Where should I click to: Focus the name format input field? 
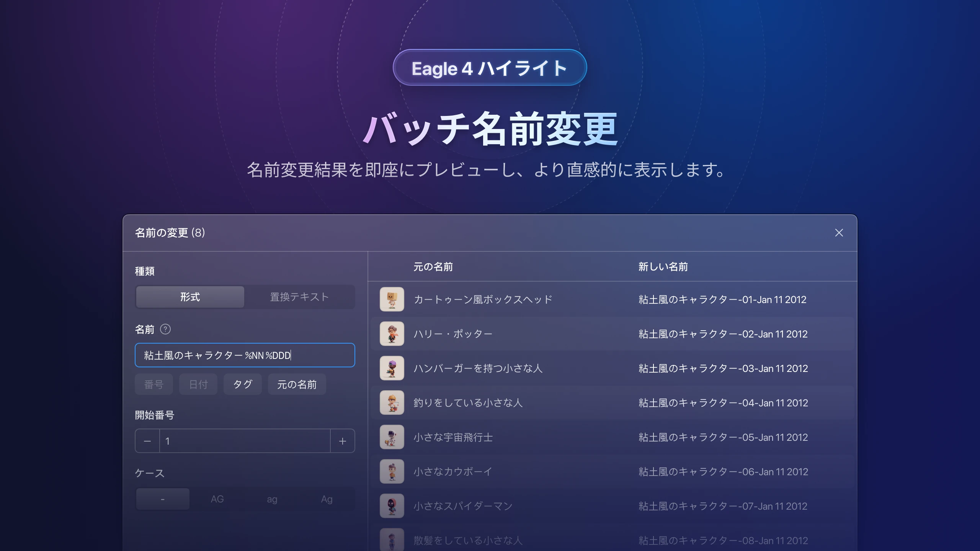tap(245, 355)
